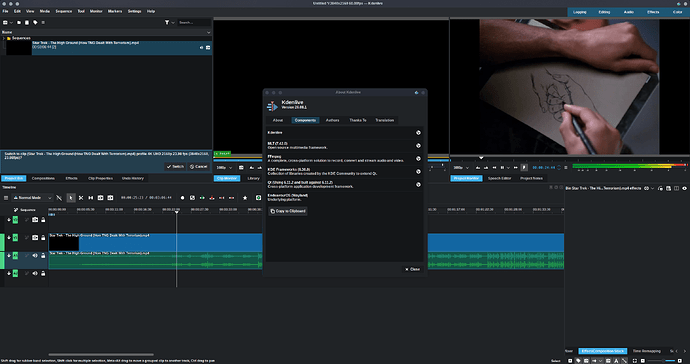
Task: Mute the first audio track
Action: coord(35,256)
